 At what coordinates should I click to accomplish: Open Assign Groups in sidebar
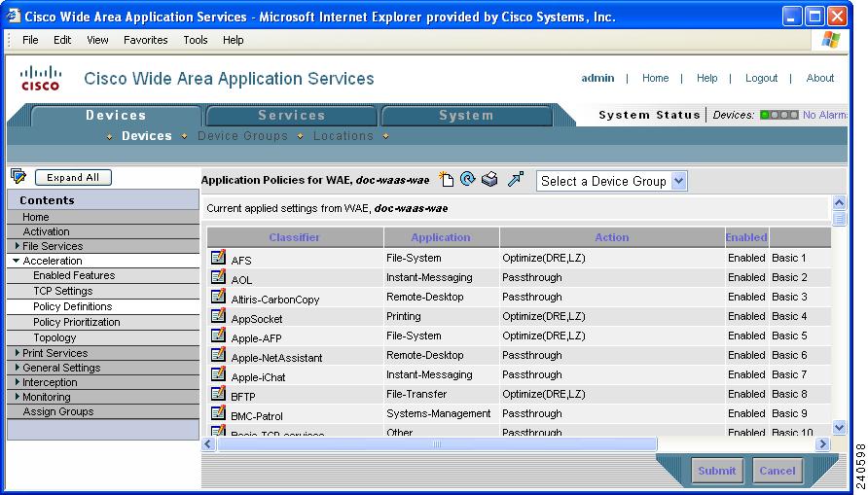point(58,411)
